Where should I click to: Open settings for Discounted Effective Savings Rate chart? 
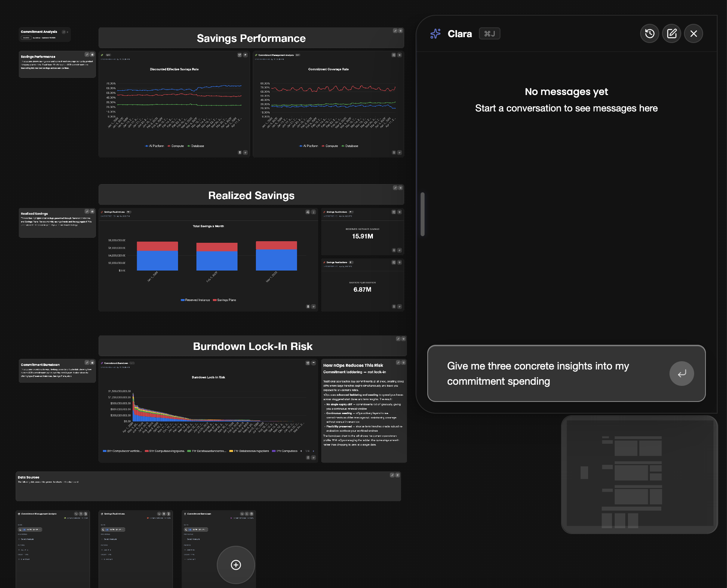[x=239, y=55]
